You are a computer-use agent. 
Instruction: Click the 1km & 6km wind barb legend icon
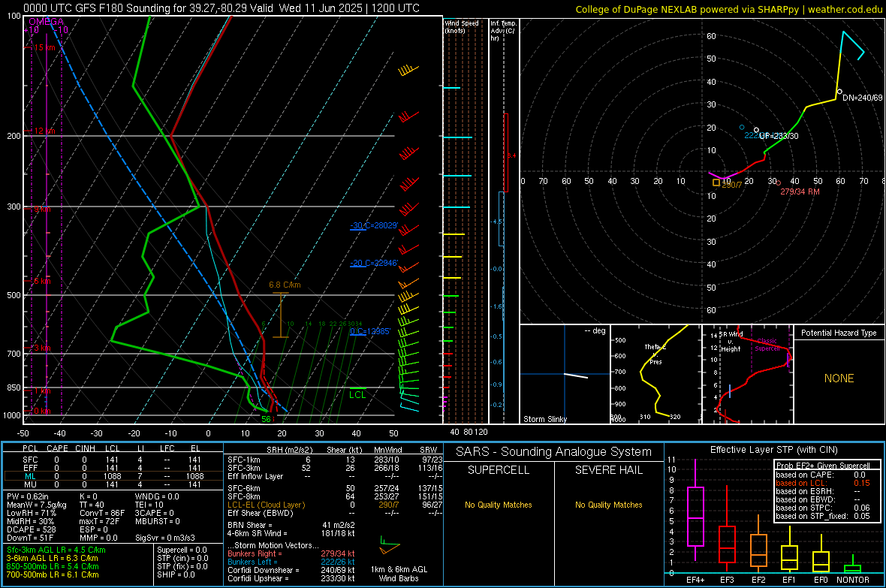[x=389, y=546]
